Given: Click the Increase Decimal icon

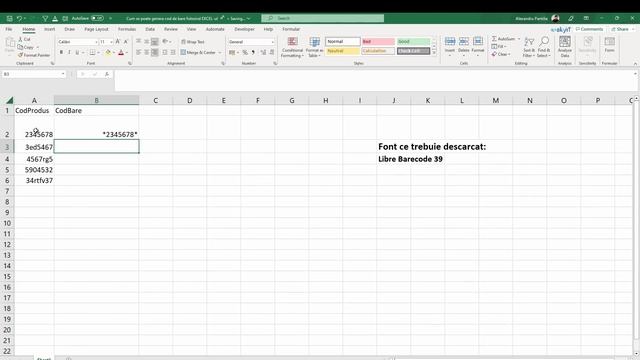Looking at the screenshot, I should 263,52.
